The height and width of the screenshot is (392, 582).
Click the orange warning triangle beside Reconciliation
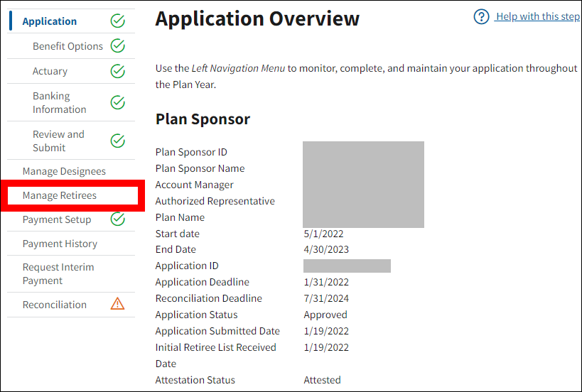click(117, 304)
